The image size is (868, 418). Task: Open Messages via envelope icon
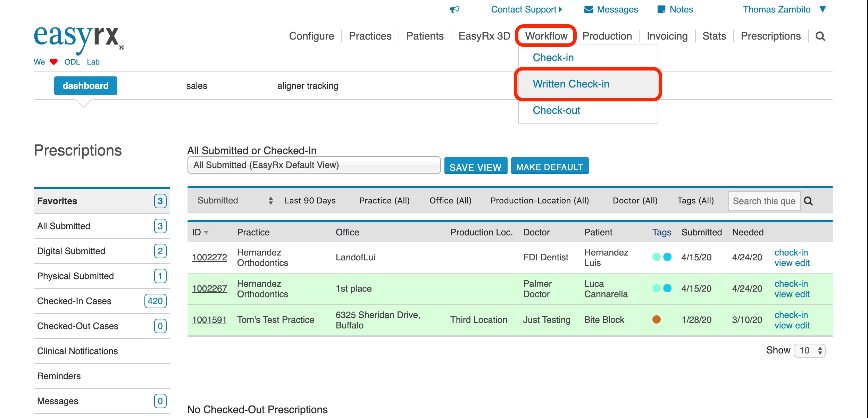(589, 10)
